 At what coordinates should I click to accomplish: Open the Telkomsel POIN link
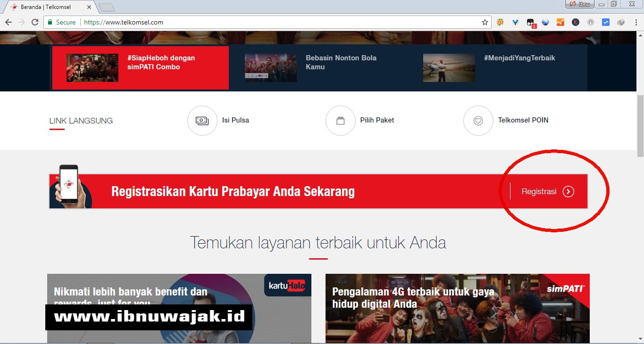click(523, 120)
